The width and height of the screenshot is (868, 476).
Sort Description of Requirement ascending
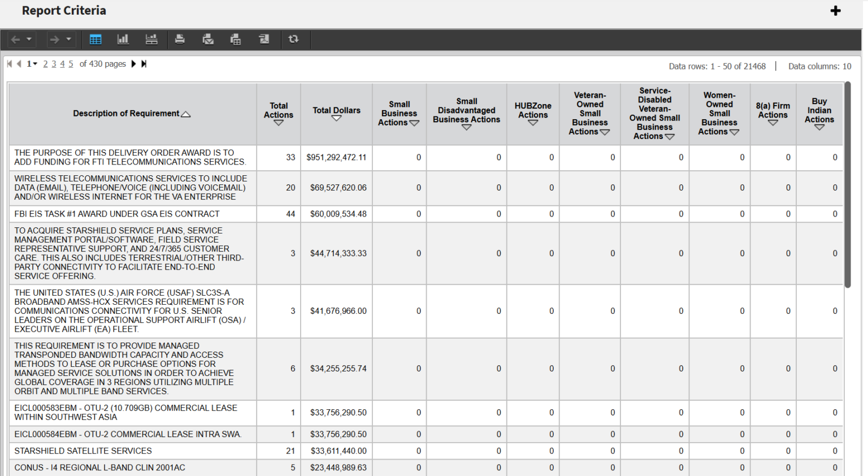[185, 114]
